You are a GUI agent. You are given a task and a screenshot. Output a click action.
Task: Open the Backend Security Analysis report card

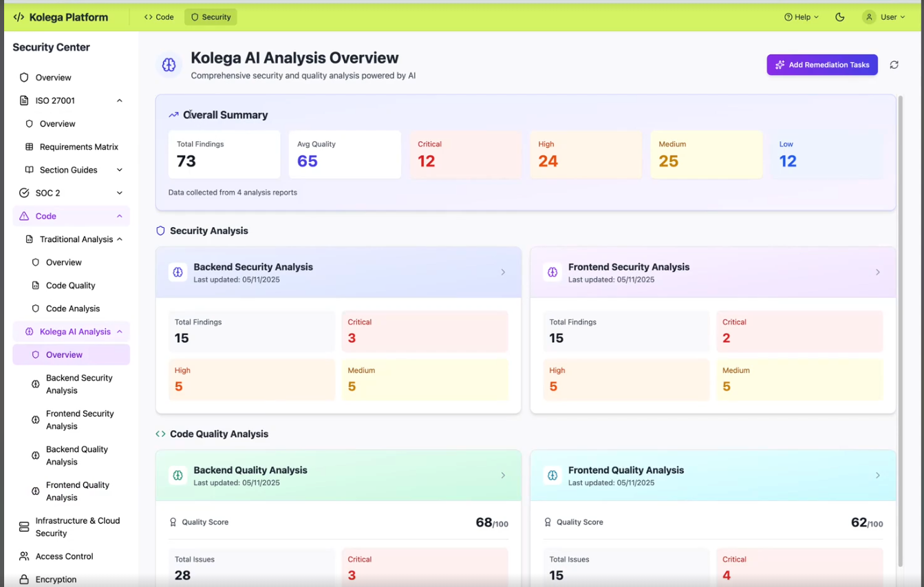pyautogui.click(x=339, y=272)
